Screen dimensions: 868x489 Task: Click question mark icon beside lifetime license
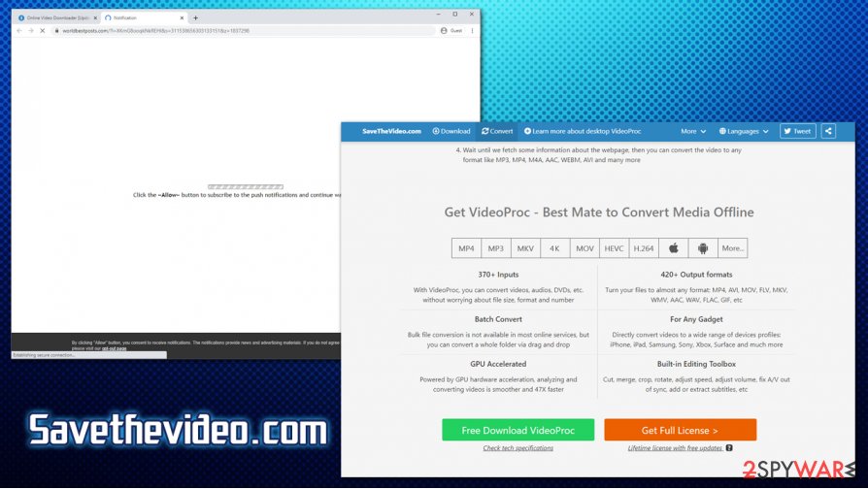pyautogui.click(x=729, y=448)
